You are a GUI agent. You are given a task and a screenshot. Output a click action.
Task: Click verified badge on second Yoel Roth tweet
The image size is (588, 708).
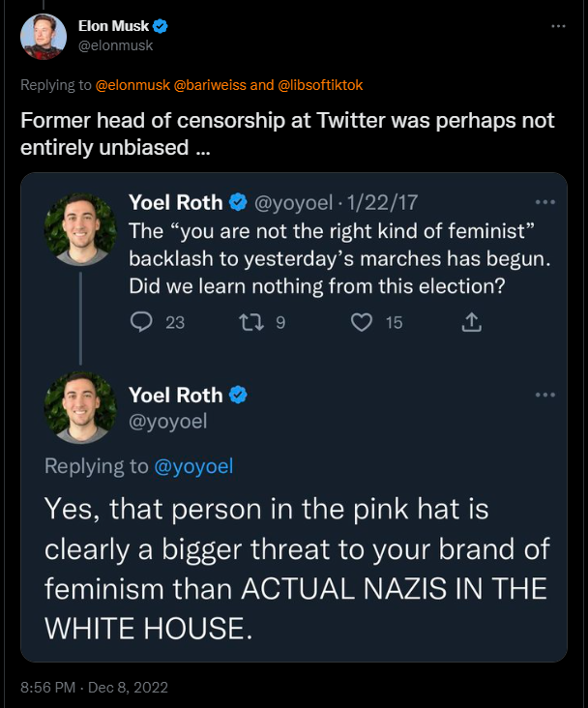coord(238,395)
